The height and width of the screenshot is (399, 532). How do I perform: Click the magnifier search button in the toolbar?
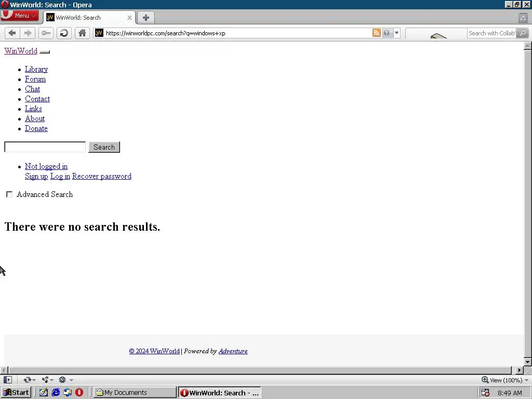(x=523, y=33)
